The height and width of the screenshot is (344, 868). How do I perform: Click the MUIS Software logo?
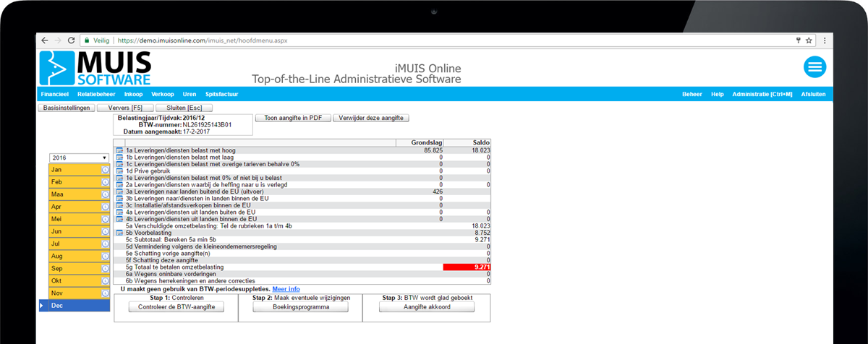[x=95, y=69]
